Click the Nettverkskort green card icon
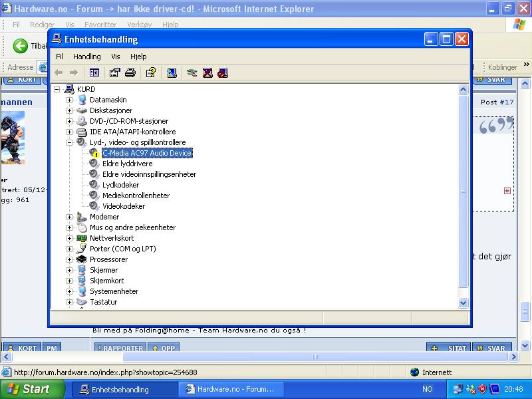This screenshot has height=399, width=532. click(x=81, y=238)
